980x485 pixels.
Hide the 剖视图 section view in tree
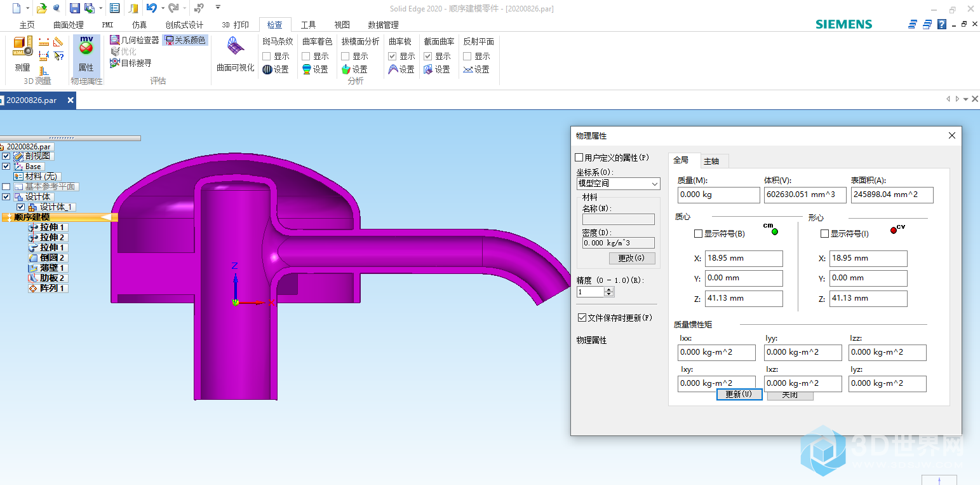tap(6, 156)
